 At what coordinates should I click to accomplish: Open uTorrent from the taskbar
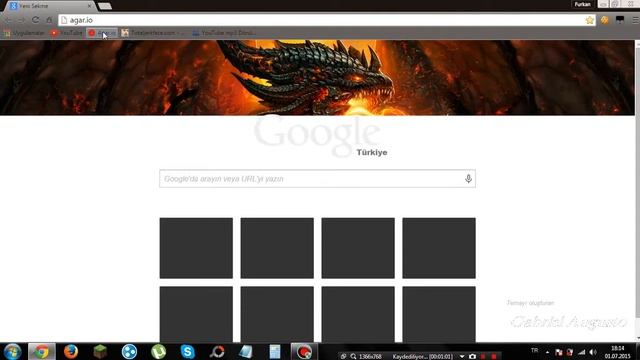tap(158, 351)
